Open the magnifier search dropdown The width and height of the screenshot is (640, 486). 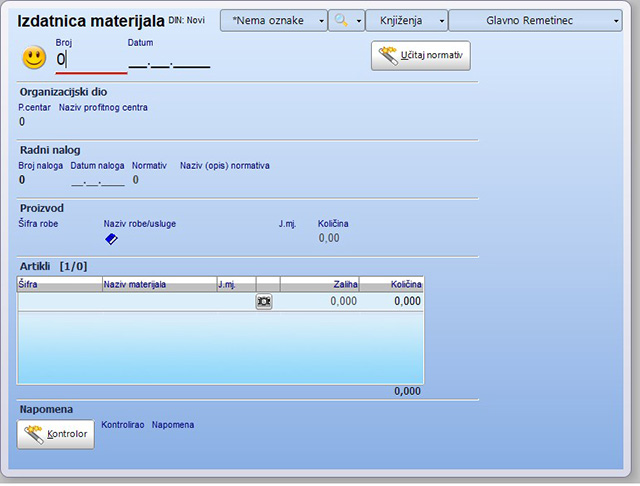(x=347, y=20)
